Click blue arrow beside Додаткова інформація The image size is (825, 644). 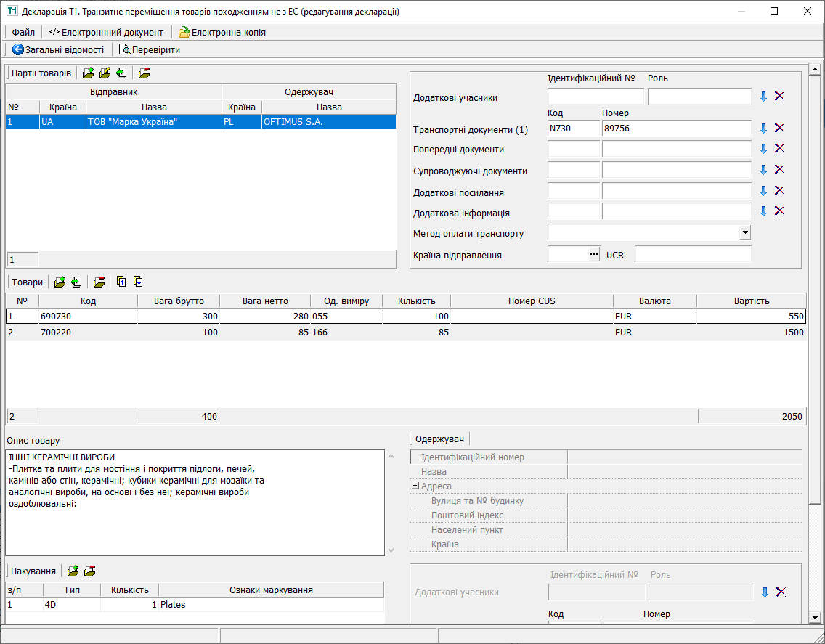pos(763,211)
